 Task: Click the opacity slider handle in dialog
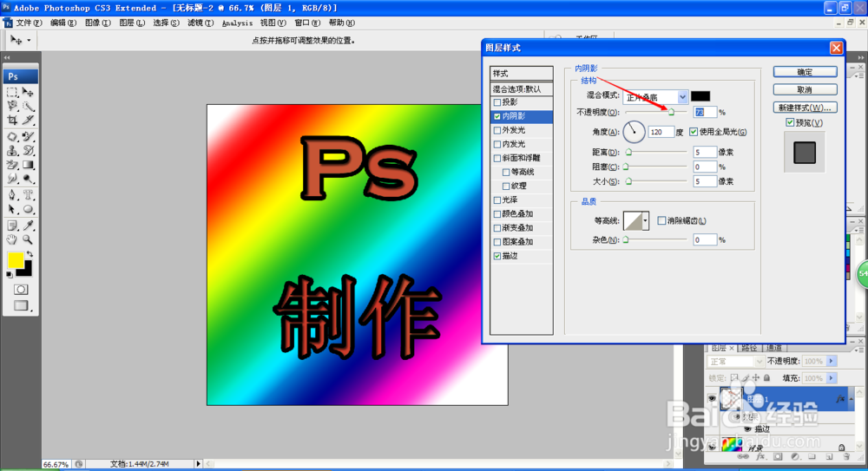tap(671, 113)
